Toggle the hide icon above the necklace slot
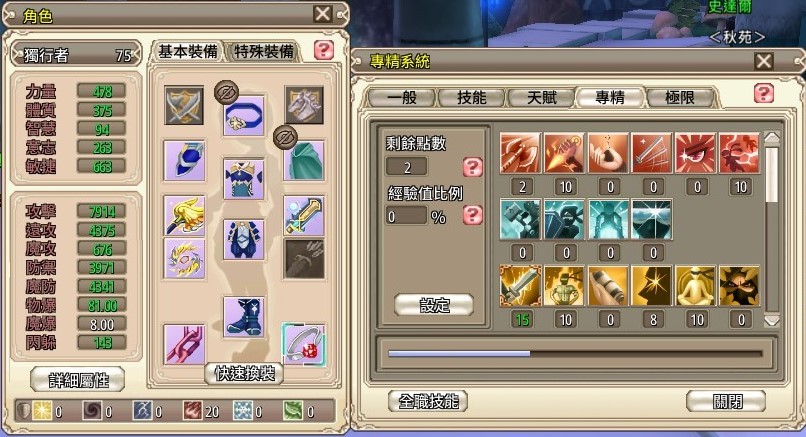This screenshot has height=437, width=806. [x=226, y=93]
